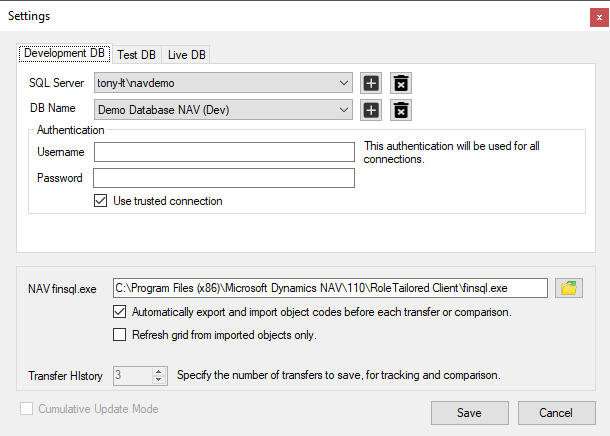The image size is (610, 436).
Task: Disable automatic export and import of object codes
Action: click(121, 312)
